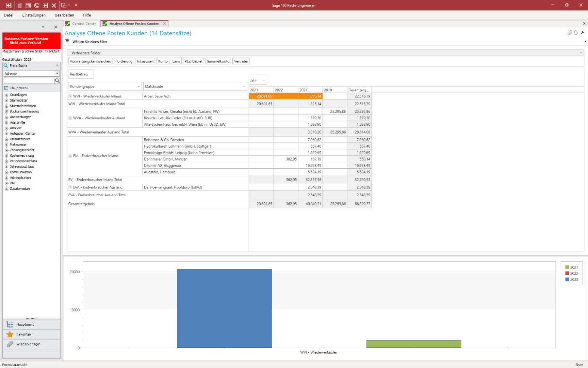Collapse the EVI - Endverbraucher Inland group
Screen dimensions: 588x368
tap(70, 156)
